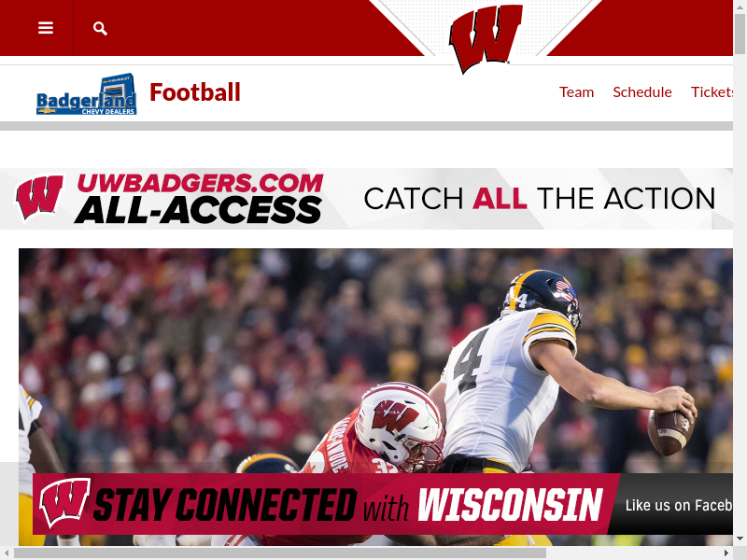Image resolution: width=747 pixels, height=560 pixels.
Task: Open the Tickets menu item
Action: (x=712, y=91)
